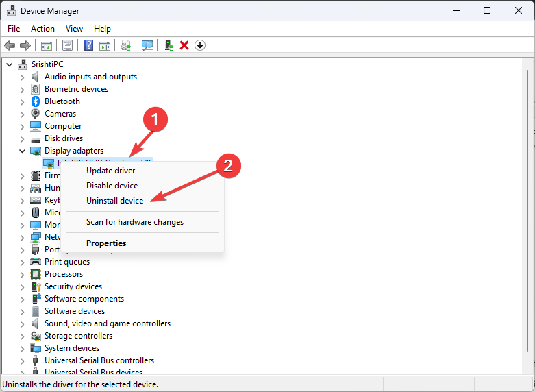Click the Disk drives icon
Image resolution: width=535 pixels, height=392 pixels.
tap(36, 140)
